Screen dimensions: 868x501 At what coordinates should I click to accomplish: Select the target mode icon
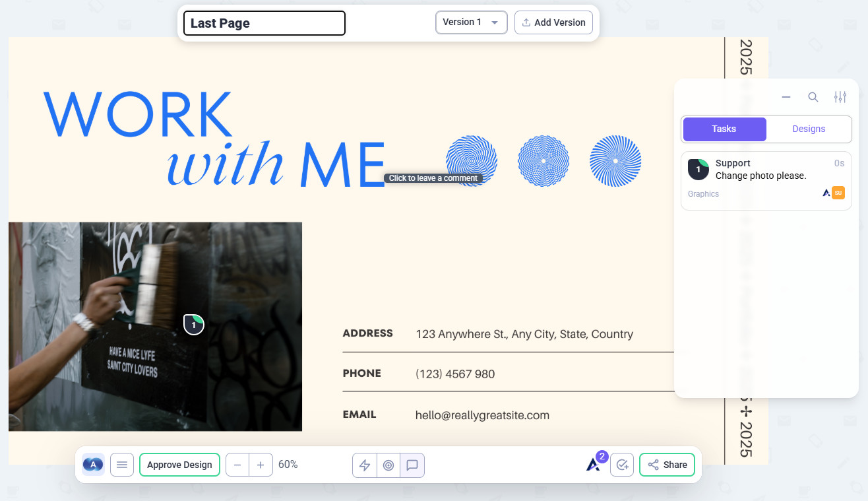click(388, 465)
